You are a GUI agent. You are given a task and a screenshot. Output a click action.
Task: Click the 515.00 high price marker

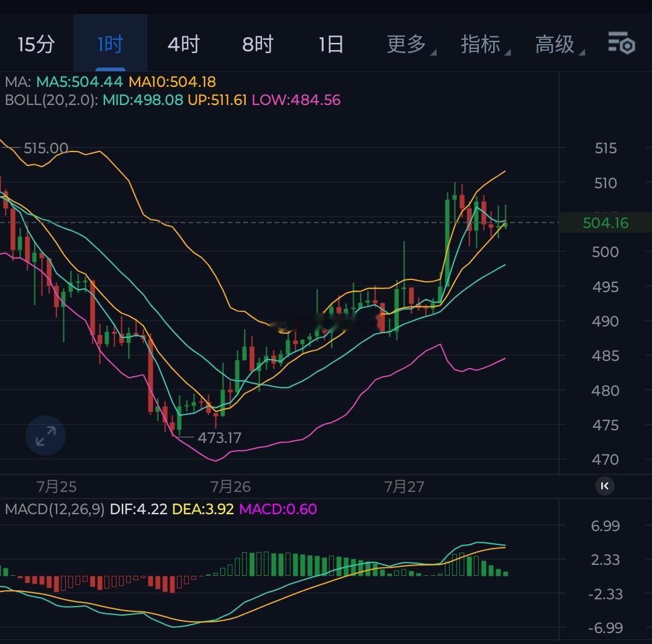(x=46, y=148)
